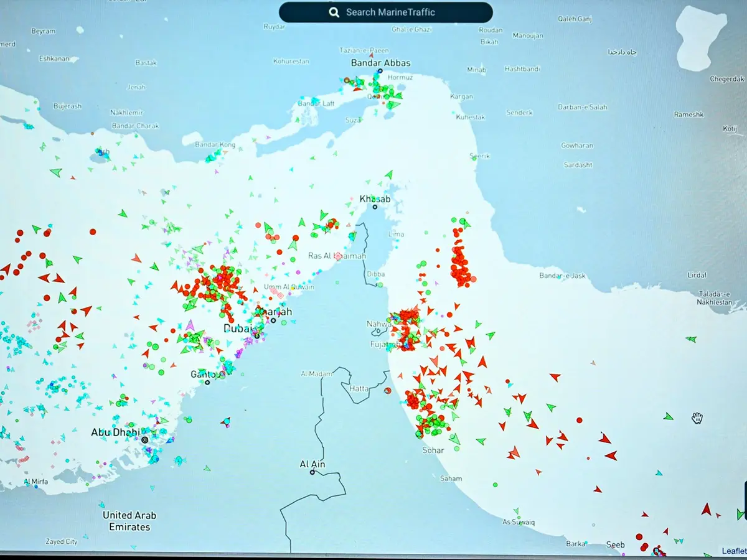
Task: Click the Al Ain city circle marker
Action: pos(312,472)
